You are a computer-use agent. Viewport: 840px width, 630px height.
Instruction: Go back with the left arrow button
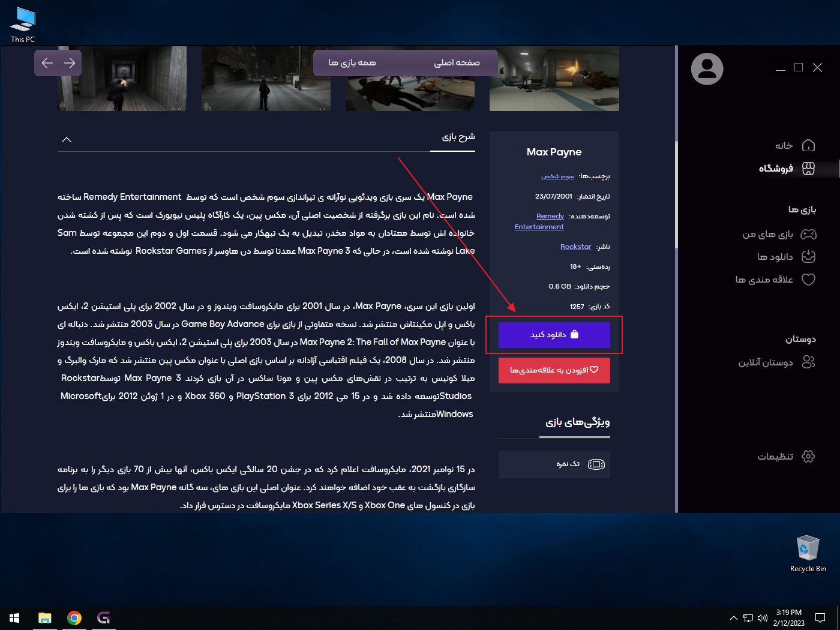click(47, 63)
